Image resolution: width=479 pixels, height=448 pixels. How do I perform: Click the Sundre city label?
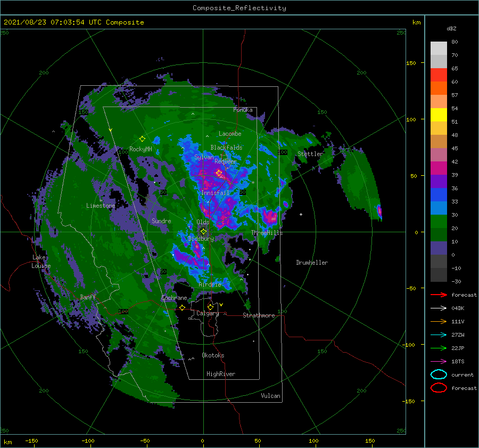[x=161, y=221]
